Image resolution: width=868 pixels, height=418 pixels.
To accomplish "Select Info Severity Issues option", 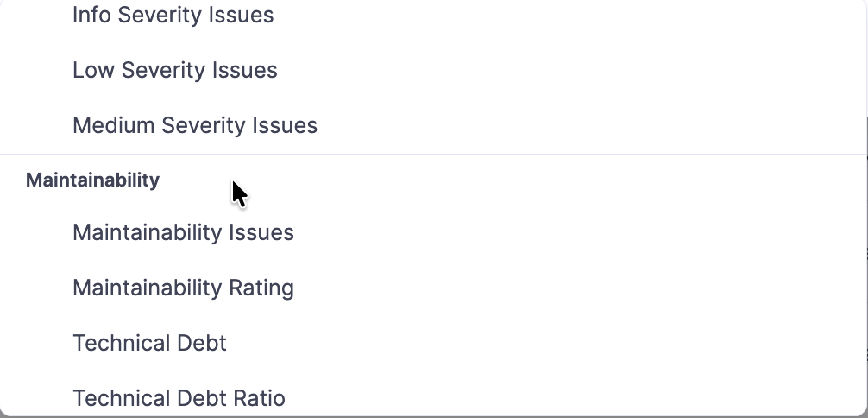I will pyautogui.click(x=173, y=16).
